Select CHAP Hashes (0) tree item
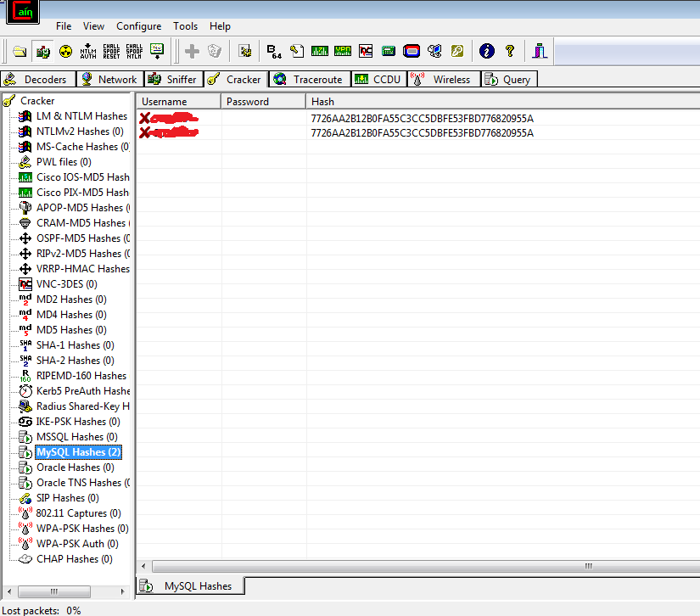This screenshot has height=616, width=700. click(74, 559)
